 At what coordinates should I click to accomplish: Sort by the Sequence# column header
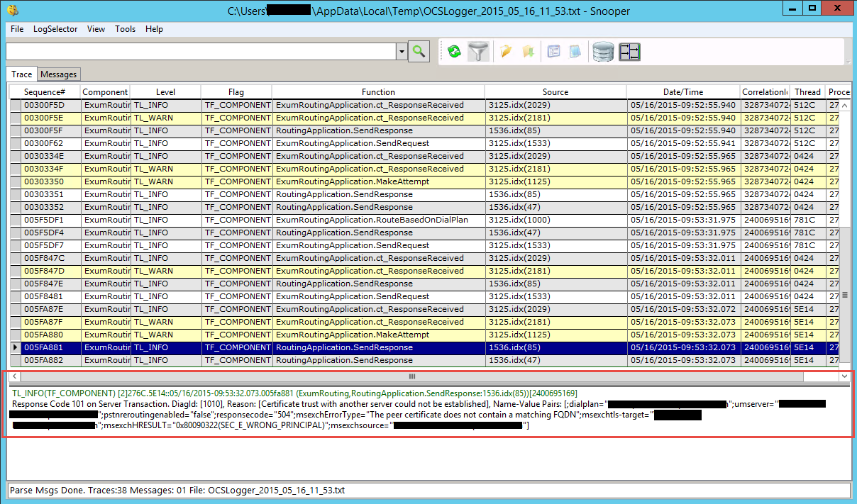pyautogui.click(x=45, y=92)
